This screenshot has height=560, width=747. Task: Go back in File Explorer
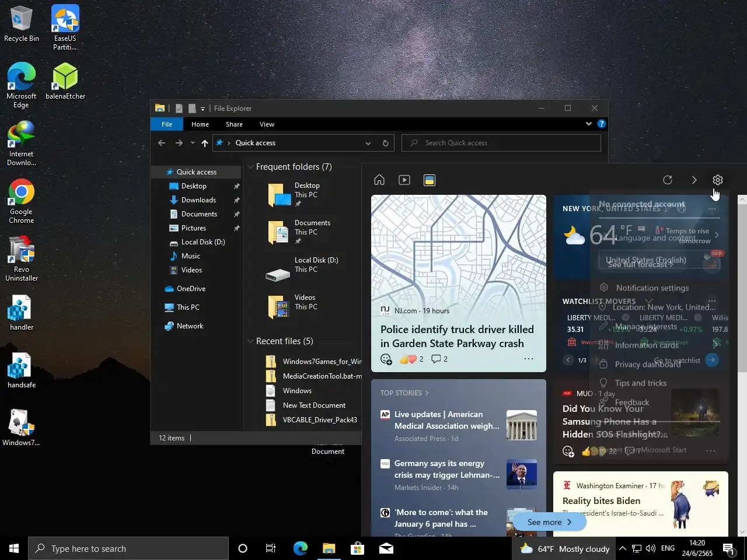[x=162, y=143]
